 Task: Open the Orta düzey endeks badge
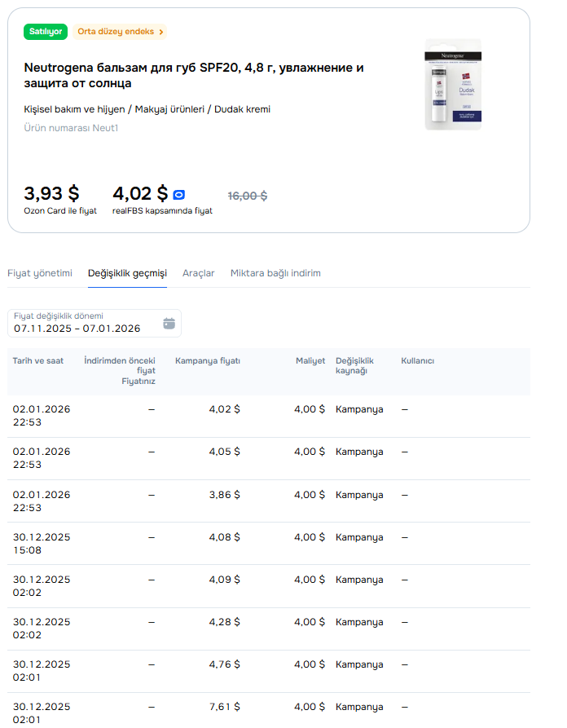coord(120,32)
